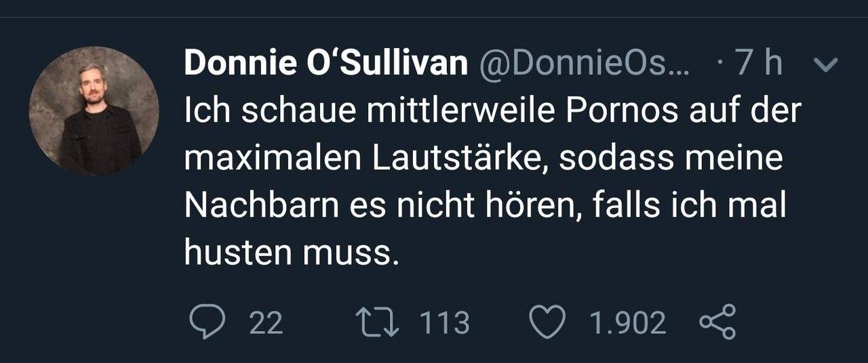The width and height of the screenshot is (868, 363).
Task: Click the retweet count 113
Action: coord(444,324)
